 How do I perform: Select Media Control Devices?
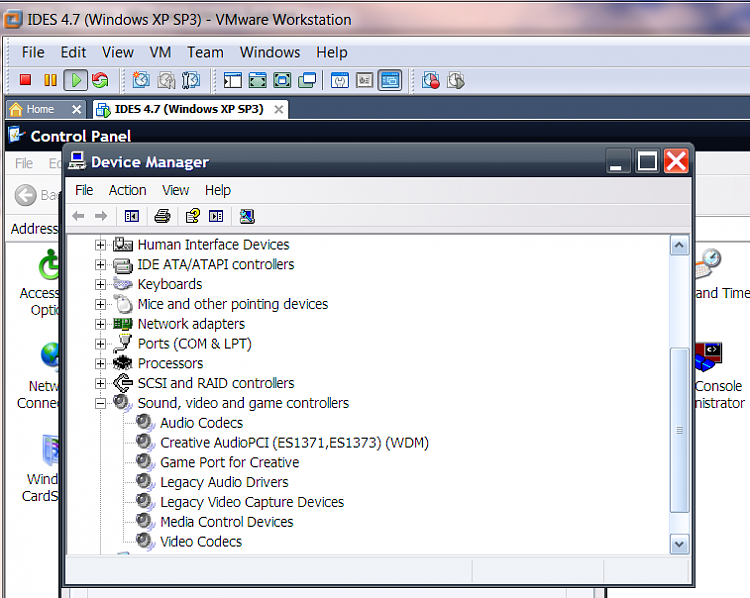(x=227, y=522)
